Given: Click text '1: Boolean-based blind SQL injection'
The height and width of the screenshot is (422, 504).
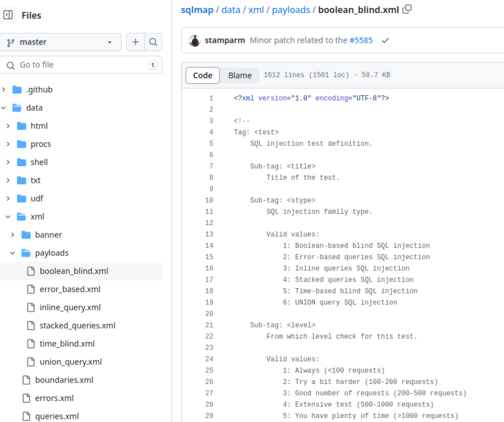Looking at the screenshot, I should 356,245.
